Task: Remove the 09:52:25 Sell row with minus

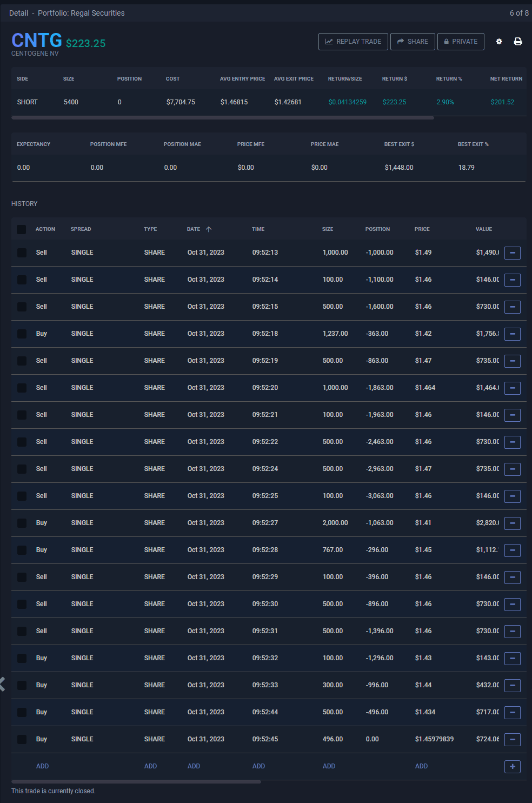Action: pyautogui.click(x=513, y=496)
